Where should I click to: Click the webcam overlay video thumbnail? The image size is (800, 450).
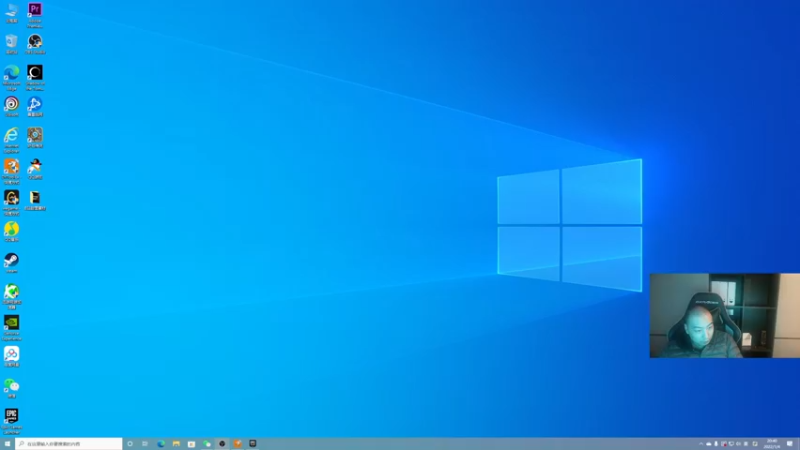click(x=724, y=315)
